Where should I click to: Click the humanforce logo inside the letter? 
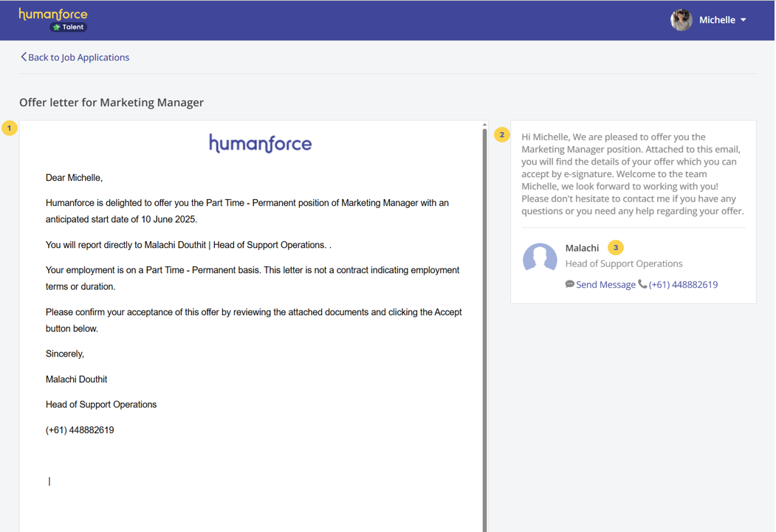pyautogui.click(x=260, y=143)
